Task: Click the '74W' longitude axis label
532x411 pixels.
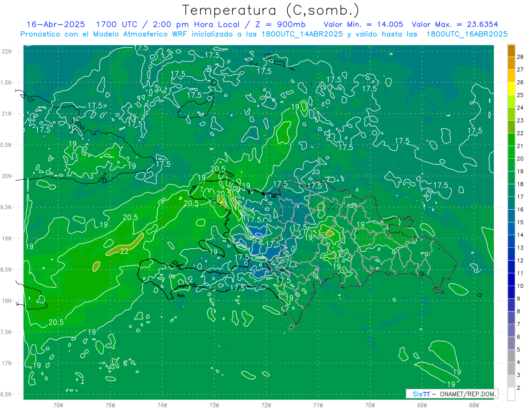Action: (x=162, y=405)
